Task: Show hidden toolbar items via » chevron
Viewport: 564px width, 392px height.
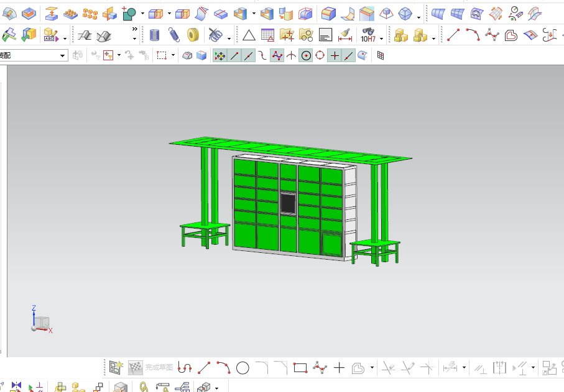Action: [x=134, y=29]
